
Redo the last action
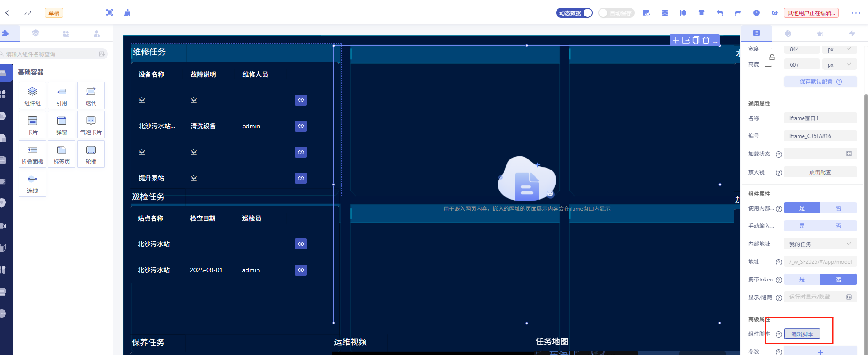pyautogui.click(x=738, y=13)
